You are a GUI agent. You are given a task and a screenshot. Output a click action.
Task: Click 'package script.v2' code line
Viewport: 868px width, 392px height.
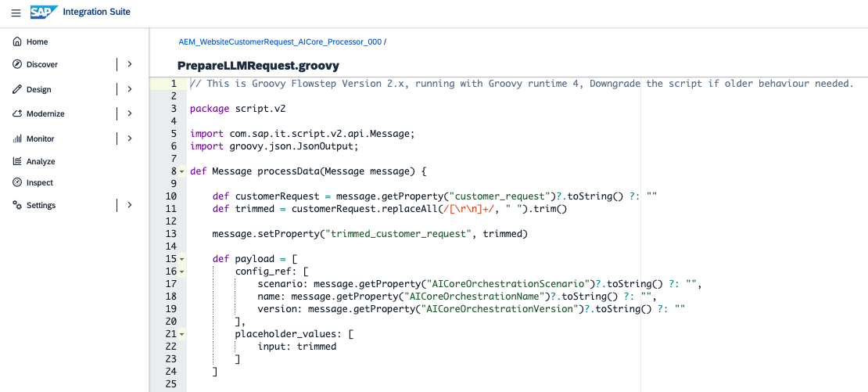pos(238,109)
